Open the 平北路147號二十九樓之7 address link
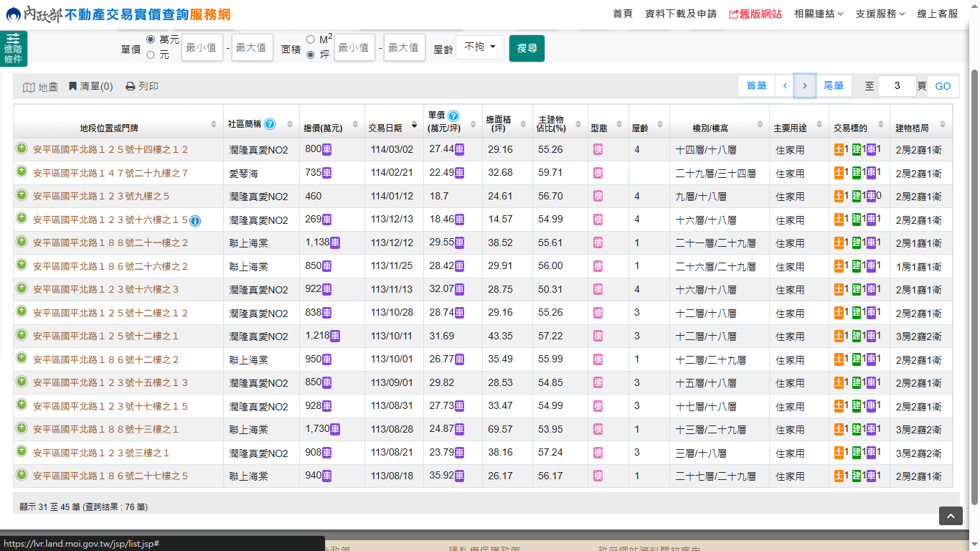Viewport: 980px width, 551px height. point(110,173)
